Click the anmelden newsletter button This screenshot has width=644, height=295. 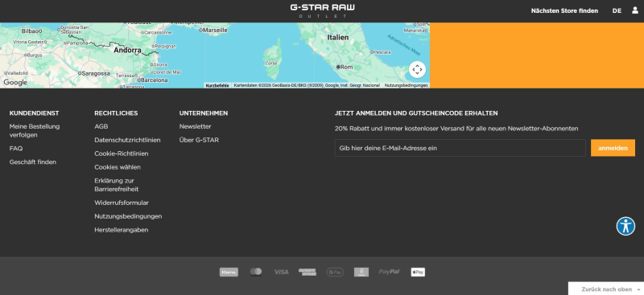point(613,148)
